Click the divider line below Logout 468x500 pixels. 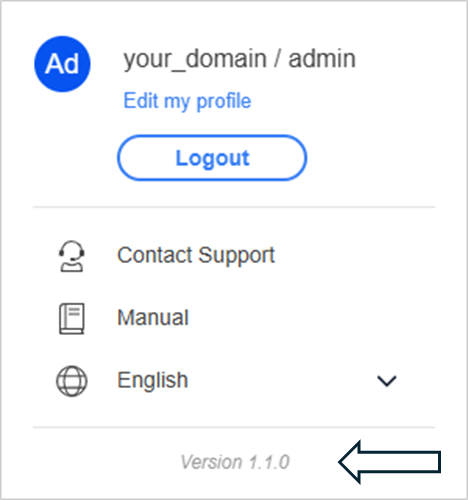pos(234,207)
